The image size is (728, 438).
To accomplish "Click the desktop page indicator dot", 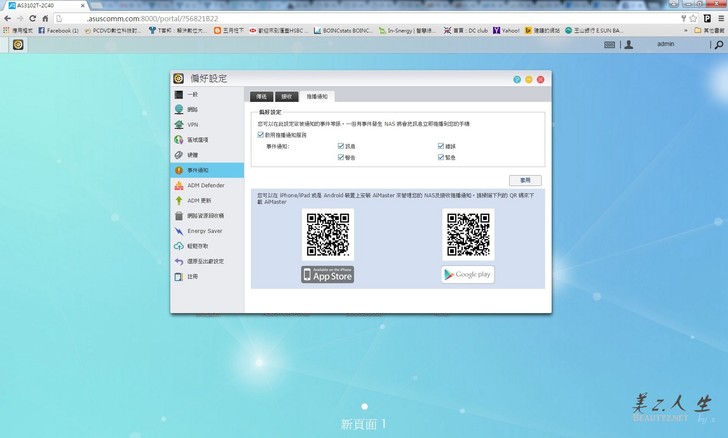I will [364, 406].
